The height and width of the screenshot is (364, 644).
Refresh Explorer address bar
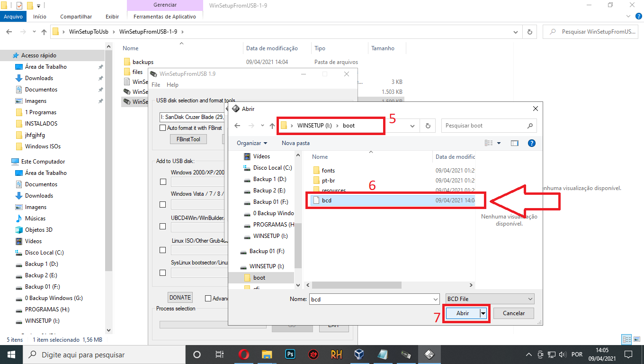[530, 32]
